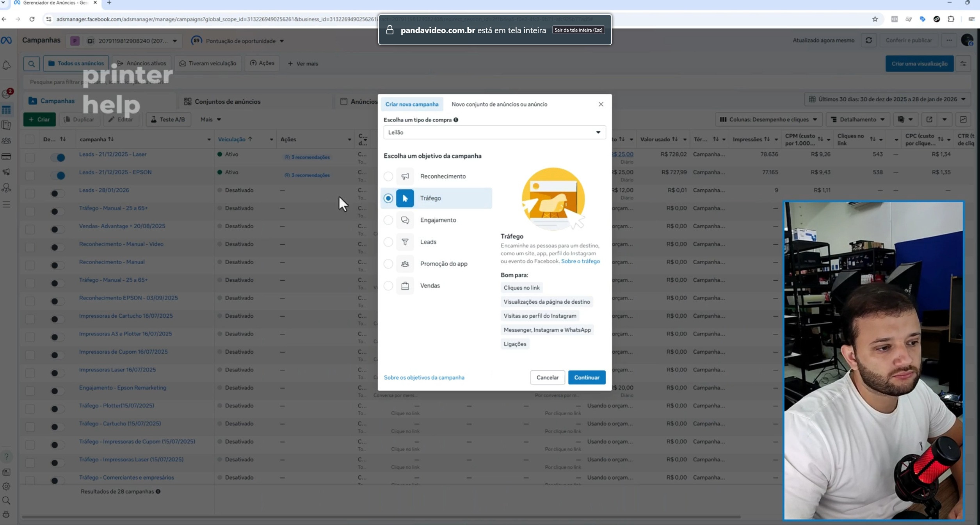
Task: Click the refresh data icon
Action: pyautogui.click(x=869, y=40)
